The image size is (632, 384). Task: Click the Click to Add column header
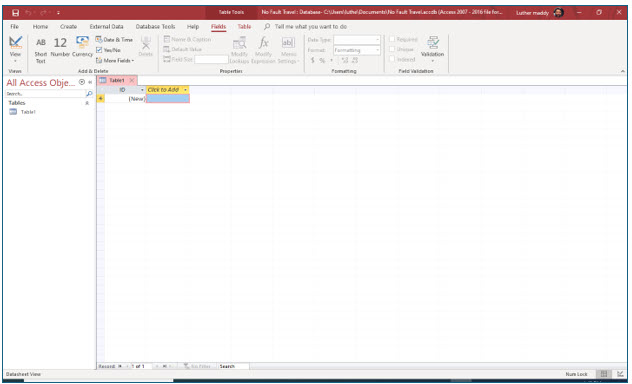(163, 90)
